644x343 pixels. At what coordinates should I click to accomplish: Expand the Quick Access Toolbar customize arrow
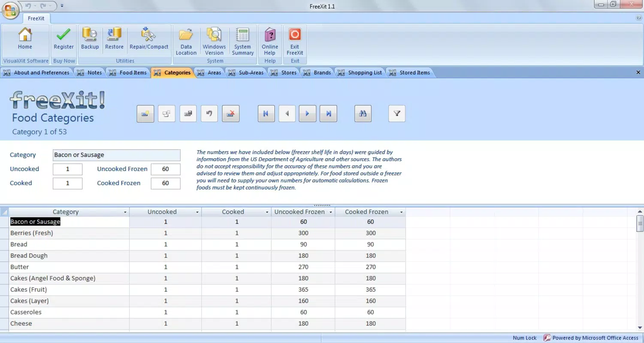click(x=62, y=6)
